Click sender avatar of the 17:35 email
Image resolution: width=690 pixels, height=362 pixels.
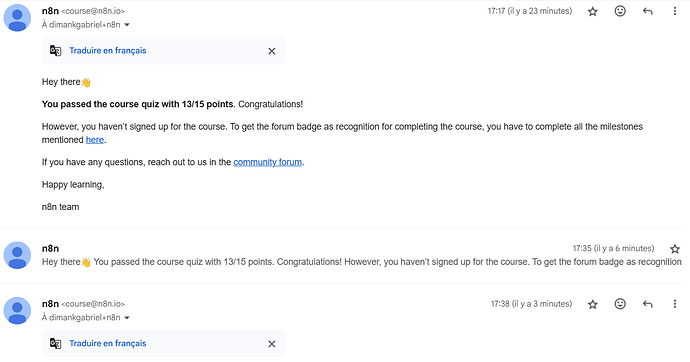coord(17,255)
